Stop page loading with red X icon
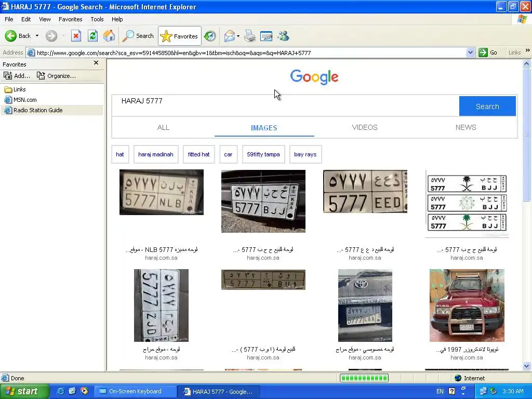The width and height of the screenshot is (532, 399). 76,36
